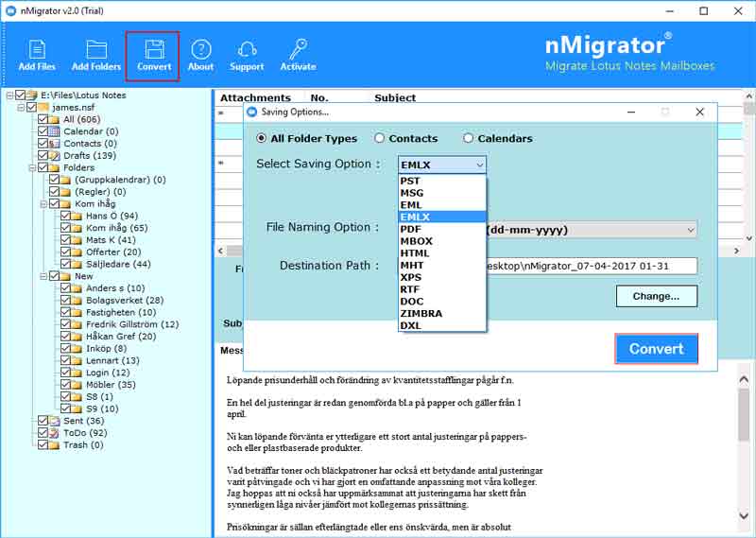Click the Contacts folder icon in tree
Image resolution: width=756 pixels, height=538 pixels.
point(54,144)
